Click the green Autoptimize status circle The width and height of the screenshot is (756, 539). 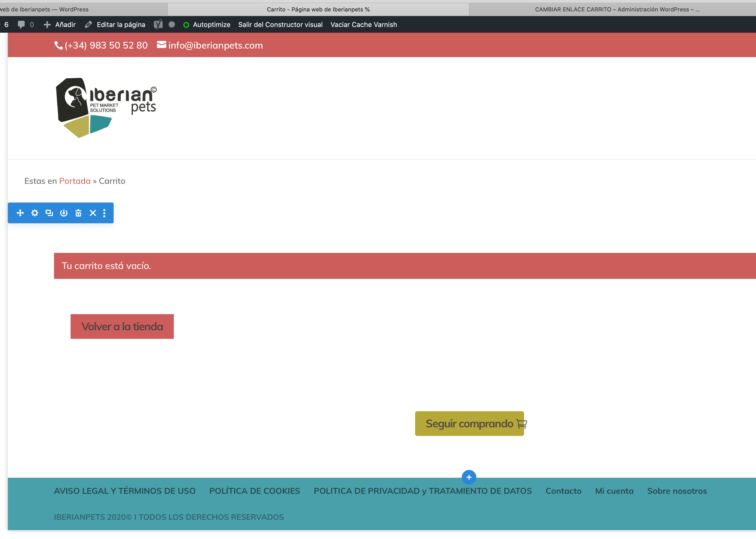coord(186,25)
